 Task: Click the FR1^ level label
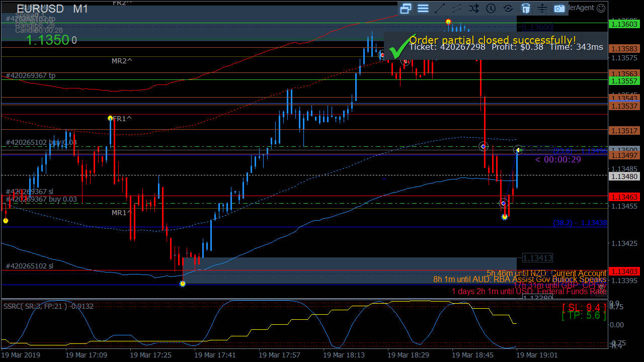coord(122,119)
